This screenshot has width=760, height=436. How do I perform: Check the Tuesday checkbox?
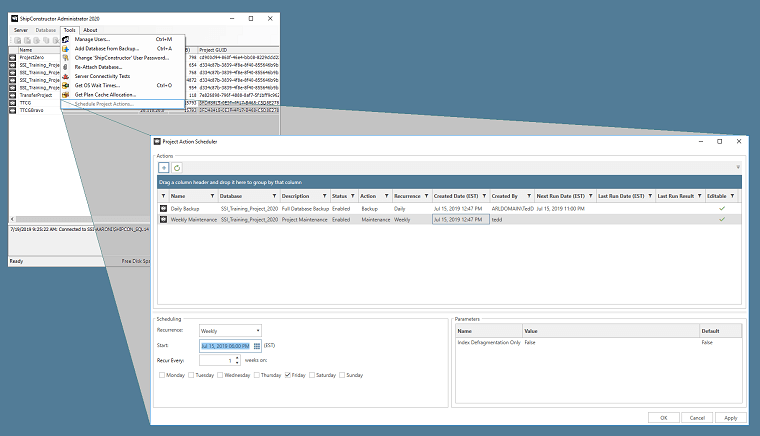(191, 375)
